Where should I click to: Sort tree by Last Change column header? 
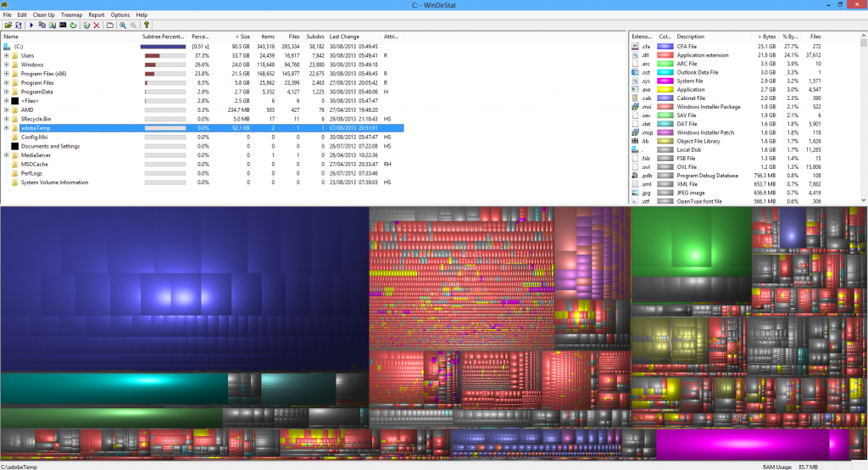click(x=354, y=36)
